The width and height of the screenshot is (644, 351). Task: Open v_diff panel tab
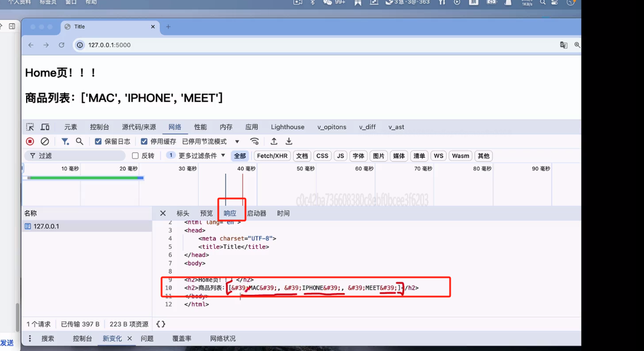pos(367,127)
